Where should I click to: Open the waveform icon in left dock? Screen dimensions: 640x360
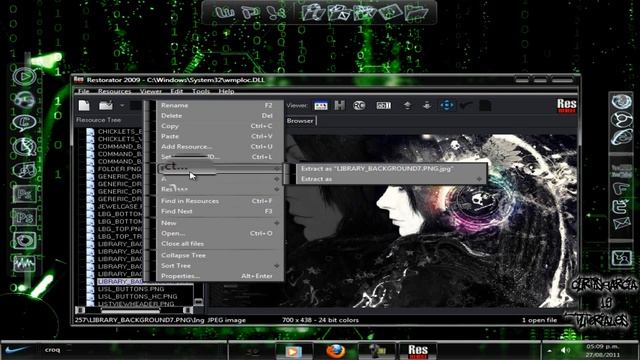click(24, 264)
